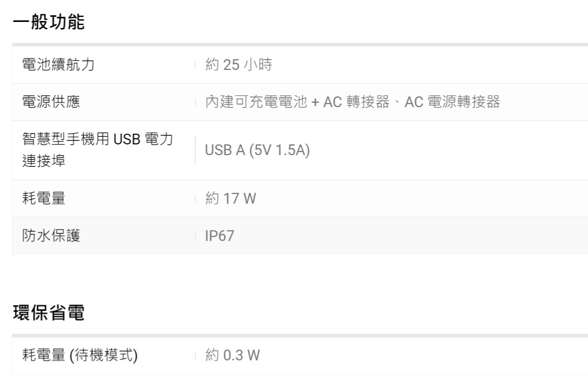Image resolution: width=588 pixels, height=375 pixels.
Task: Click the 電池續航力 label
Action: [x=59, y=65]
